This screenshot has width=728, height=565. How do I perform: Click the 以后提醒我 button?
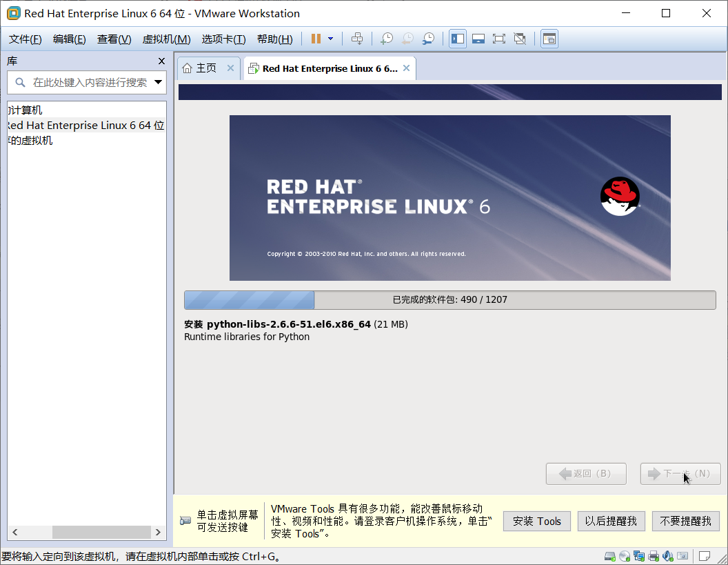click(611, 522)
